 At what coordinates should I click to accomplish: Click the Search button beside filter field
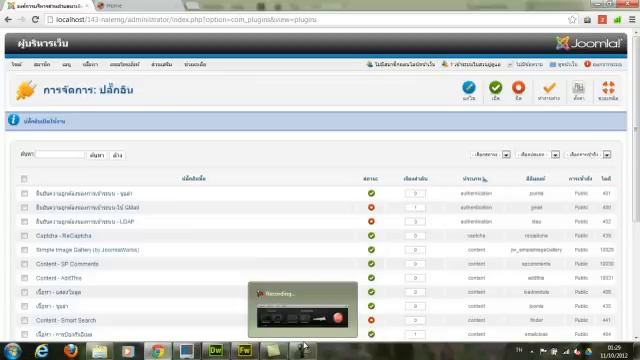click(97, 155)
